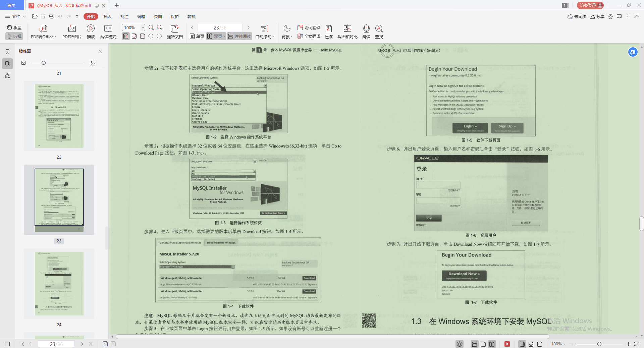Go to previous page toolbar arrow
This screenshot has height=348, width=644.
tap(192, 27)
